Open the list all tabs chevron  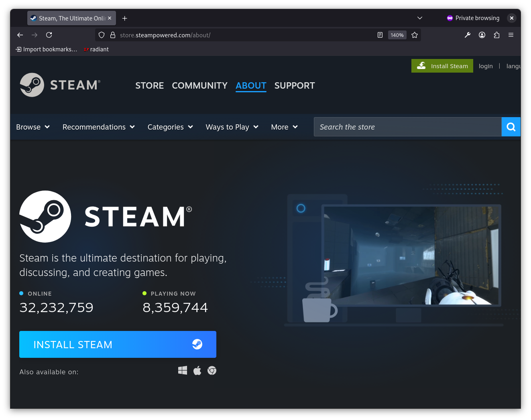click(x=420, y=18)
